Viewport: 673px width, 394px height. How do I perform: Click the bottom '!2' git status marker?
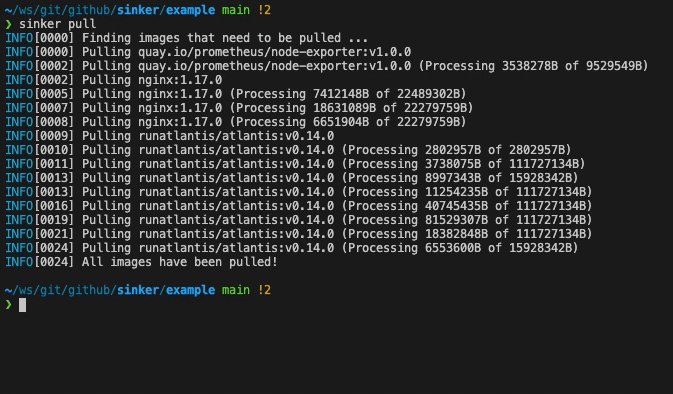pos(264,290)
